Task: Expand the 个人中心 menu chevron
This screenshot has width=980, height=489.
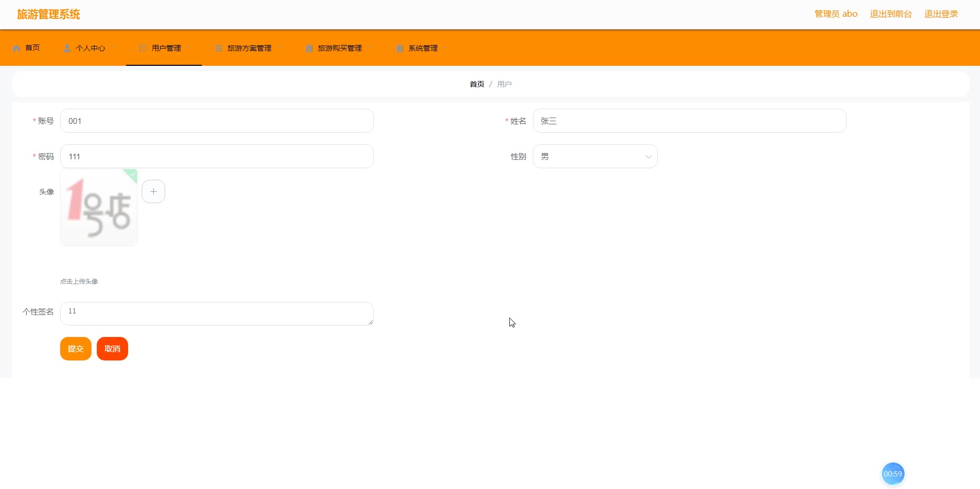Action: (113, 48)
